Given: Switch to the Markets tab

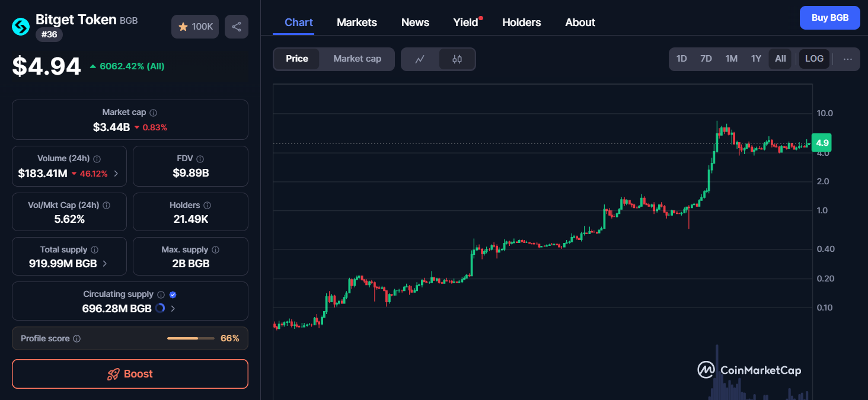Looking at the screenshot, I should (x=357, y=23).
